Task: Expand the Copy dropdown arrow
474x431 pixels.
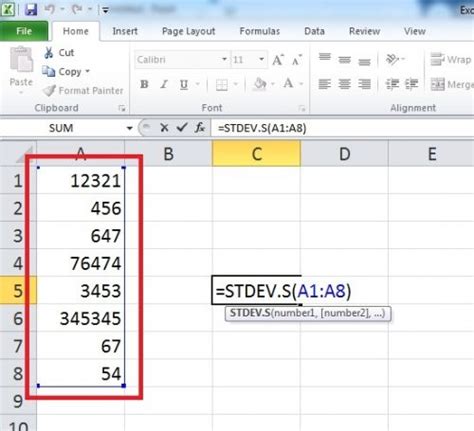Action: (x=87, y=71)
